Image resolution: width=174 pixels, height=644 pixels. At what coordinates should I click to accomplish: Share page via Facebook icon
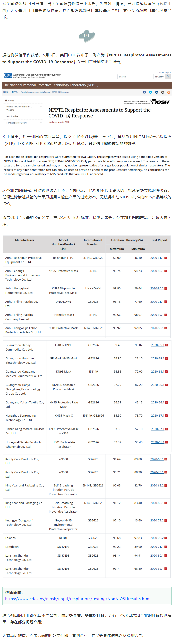[144, 92]
